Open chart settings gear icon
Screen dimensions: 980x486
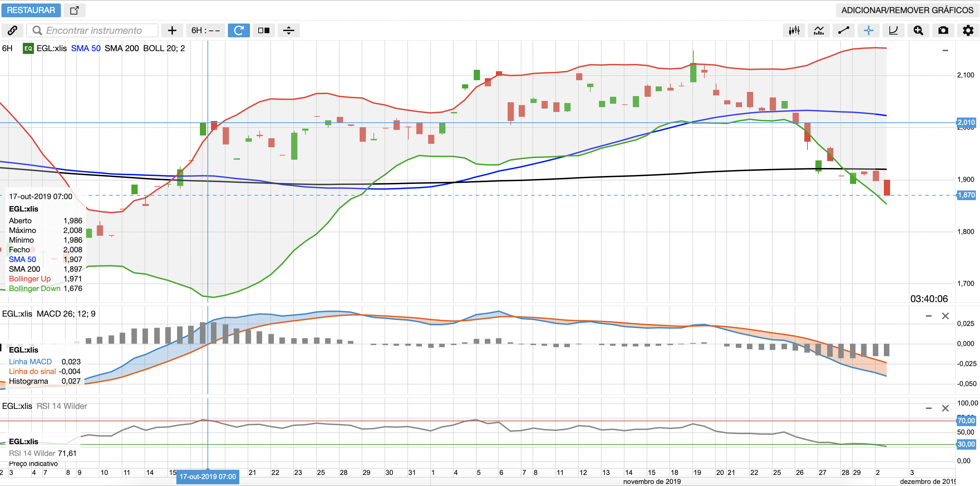pos(968,30)
